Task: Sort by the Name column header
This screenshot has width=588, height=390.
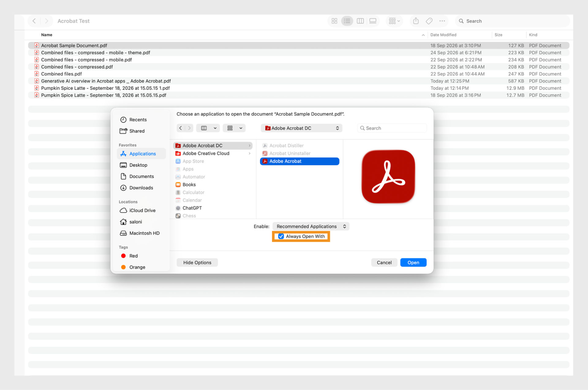Action: [x=47, y=35]
